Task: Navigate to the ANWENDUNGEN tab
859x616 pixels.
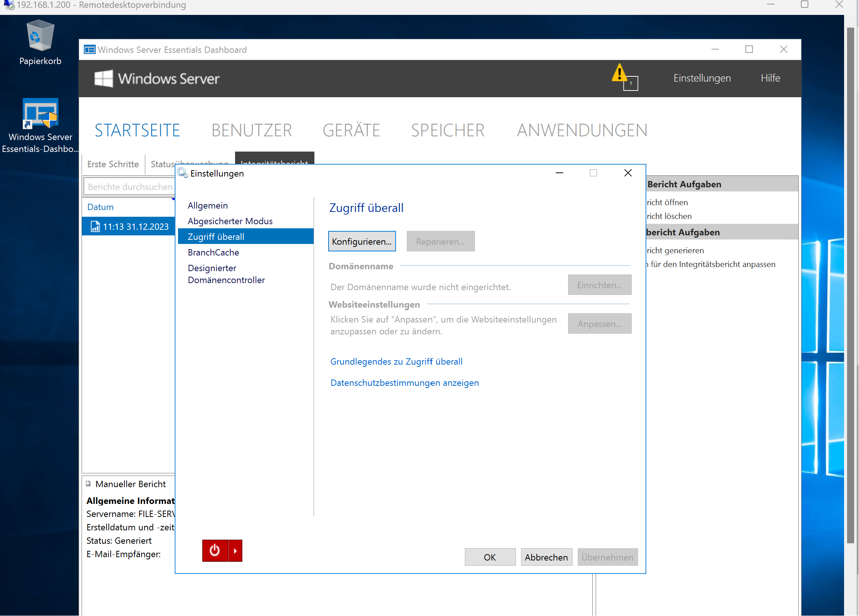Action: coord(582,130)
